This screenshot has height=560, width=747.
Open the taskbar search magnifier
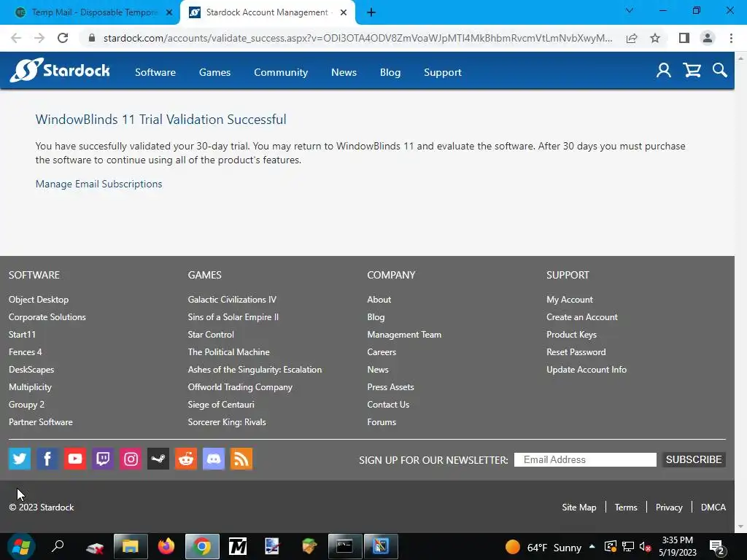[58, 546]
